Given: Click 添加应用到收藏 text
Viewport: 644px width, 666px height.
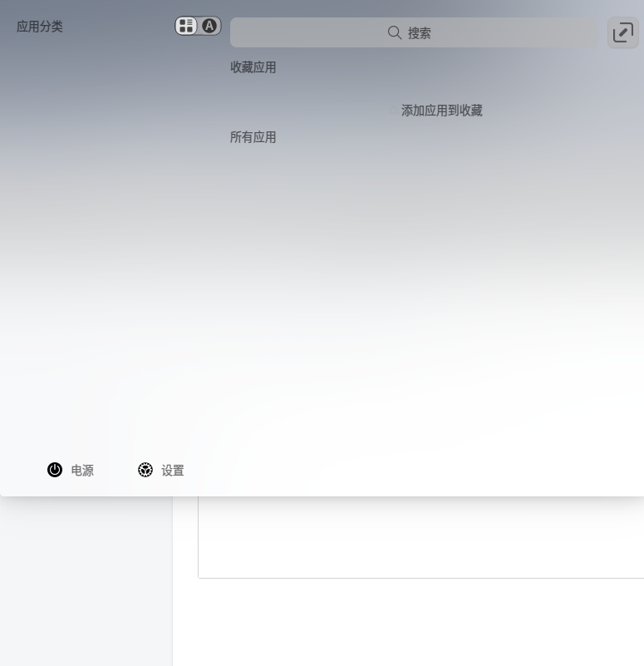Looking at the screenshot, I should [x=442, y=111].
